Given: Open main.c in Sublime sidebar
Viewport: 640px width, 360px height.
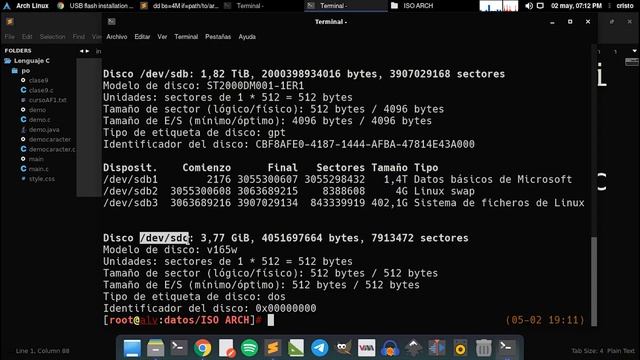Looking at the screenshot, I should click(x=38, y=169).
